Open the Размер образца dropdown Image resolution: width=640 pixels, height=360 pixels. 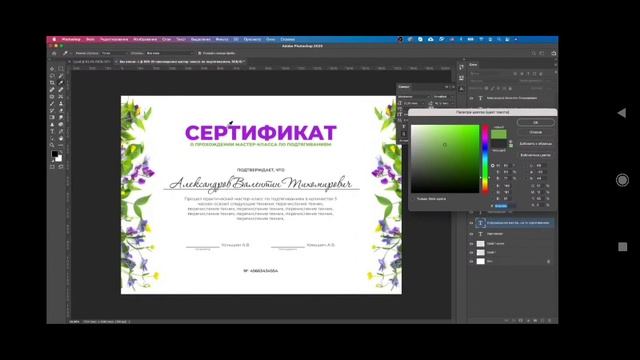pos(115,53)
